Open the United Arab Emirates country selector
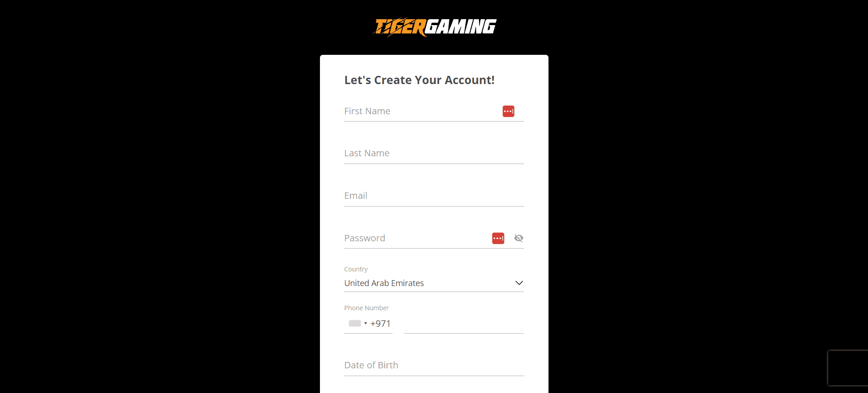 [434, 283]
